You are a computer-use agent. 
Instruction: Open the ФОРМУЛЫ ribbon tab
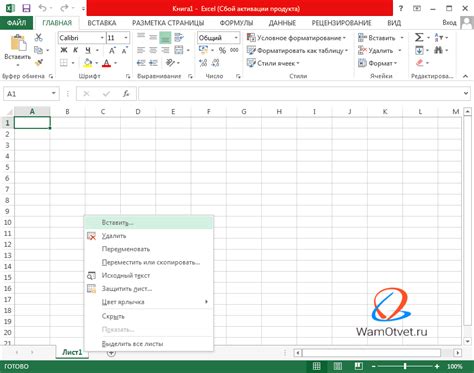coord(236,23)
